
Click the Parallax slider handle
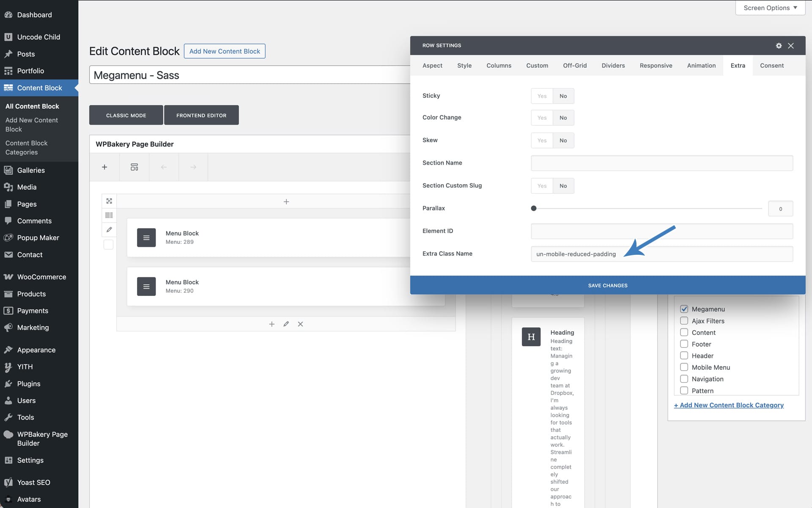coord(534,208)
